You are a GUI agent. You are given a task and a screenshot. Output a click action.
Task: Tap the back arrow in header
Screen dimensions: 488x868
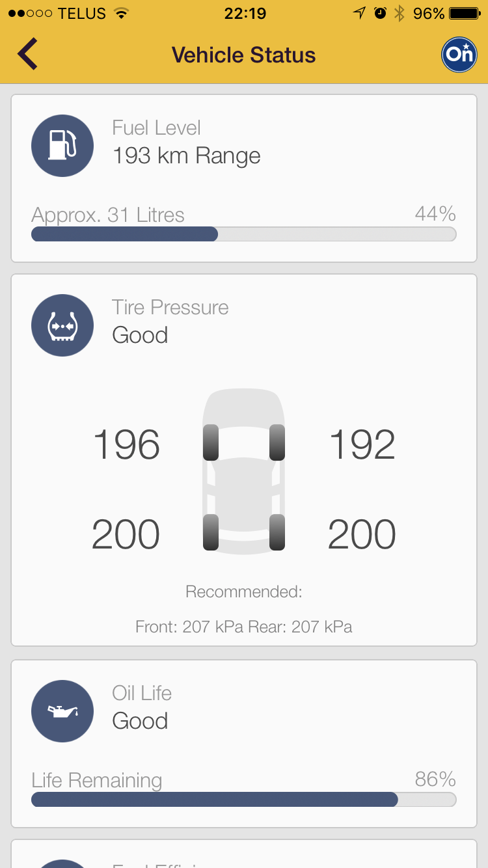pos(27,54)
